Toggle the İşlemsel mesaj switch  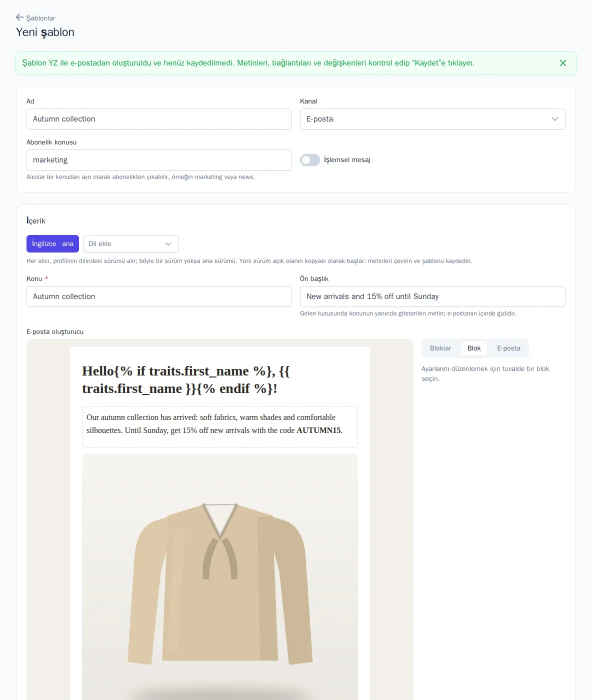310,160
